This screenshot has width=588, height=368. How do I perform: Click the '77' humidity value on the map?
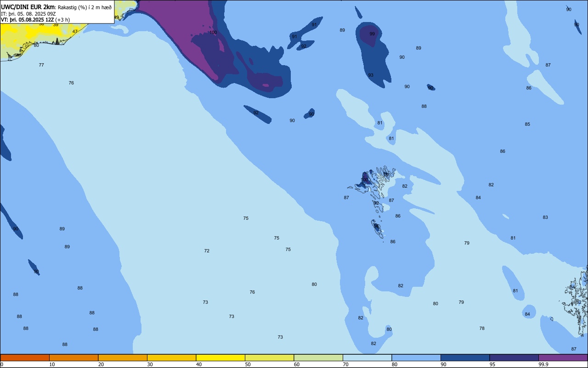[x=41, y=65]
